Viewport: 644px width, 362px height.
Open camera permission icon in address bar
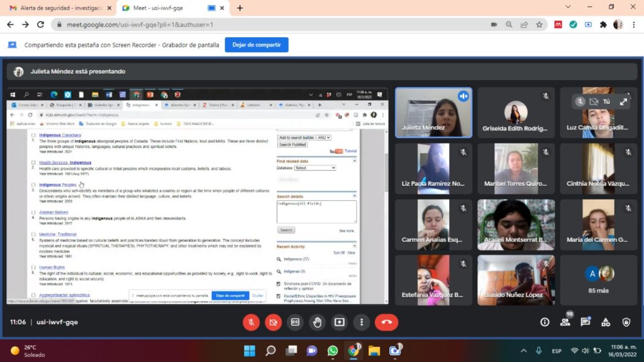[494, 25]
